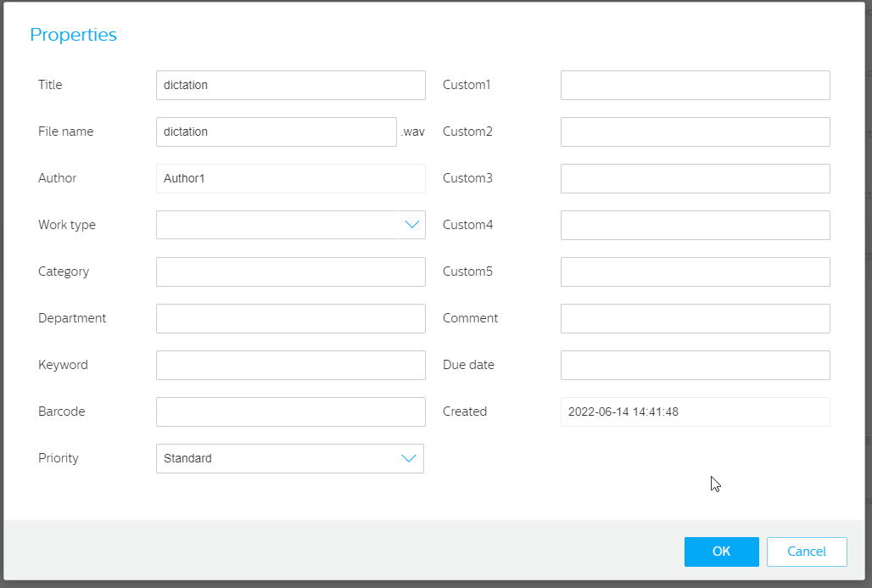This screenshot has width=872, height=588.
Task: Focus the Comment input field
Action: click(x=696, y=319)
